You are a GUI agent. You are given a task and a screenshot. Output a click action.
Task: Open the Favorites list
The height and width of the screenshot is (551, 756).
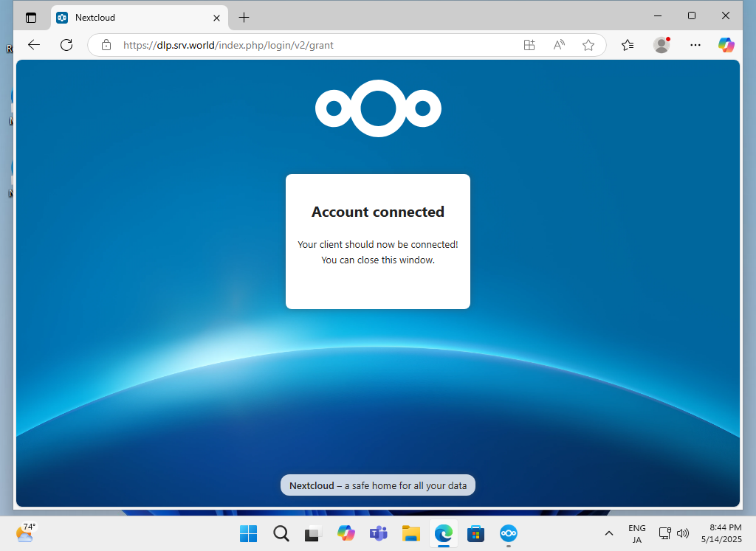pos(628,45)
